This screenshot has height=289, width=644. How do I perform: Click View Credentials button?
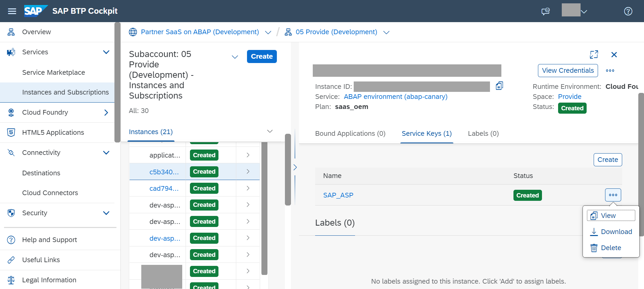pos(568,70)
